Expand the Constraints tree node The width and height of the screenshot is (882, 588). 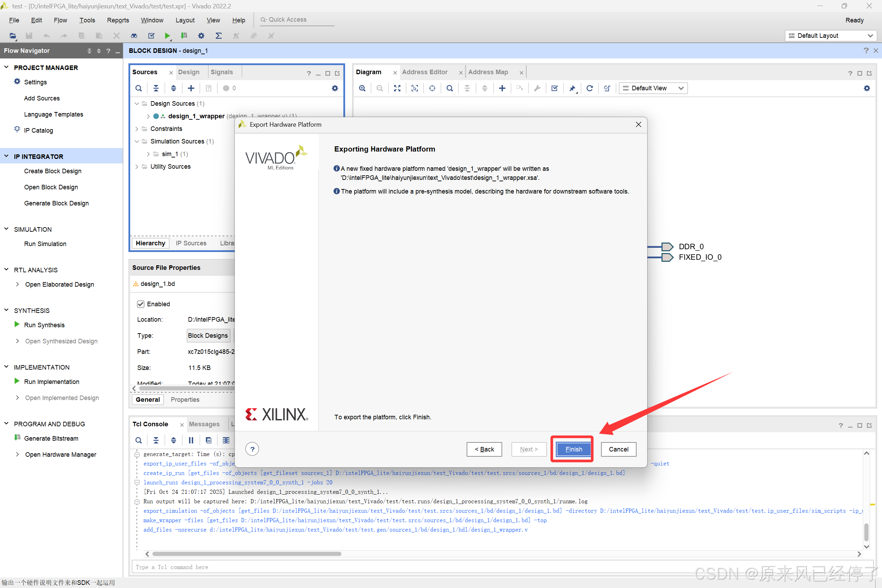[137, 129]
